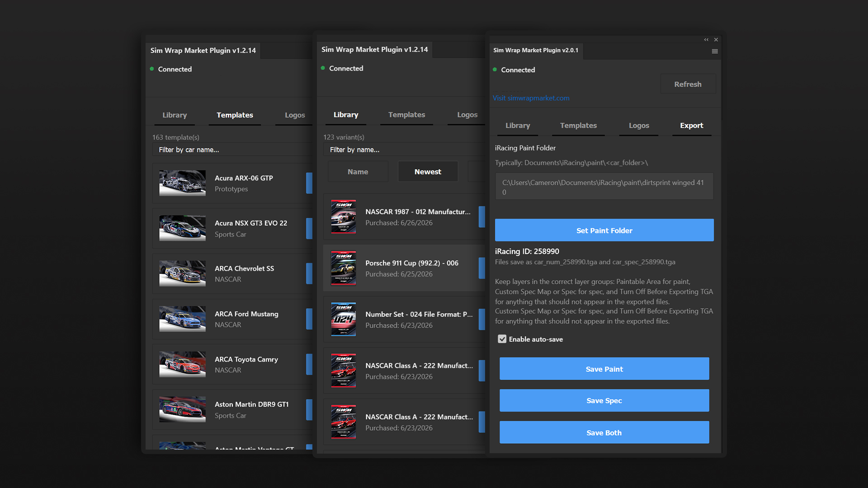The width and height of the screenshot is (868, 488).
Task: Select ARCA Chevrolet SS thumbnail
Action: (x=182, y=273)
